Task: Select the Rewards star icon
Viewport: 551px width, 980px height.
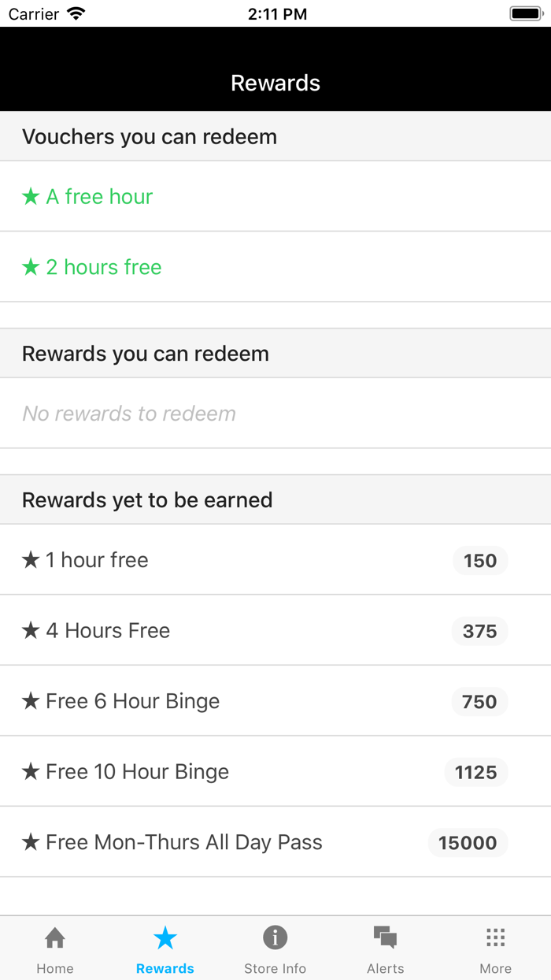Action: (165, 937)
